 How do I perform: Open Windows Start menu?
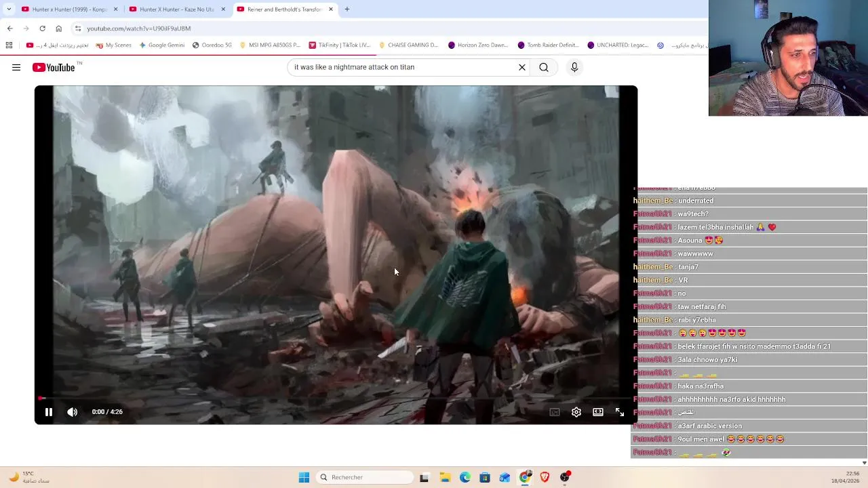click(x=304, y=477)
